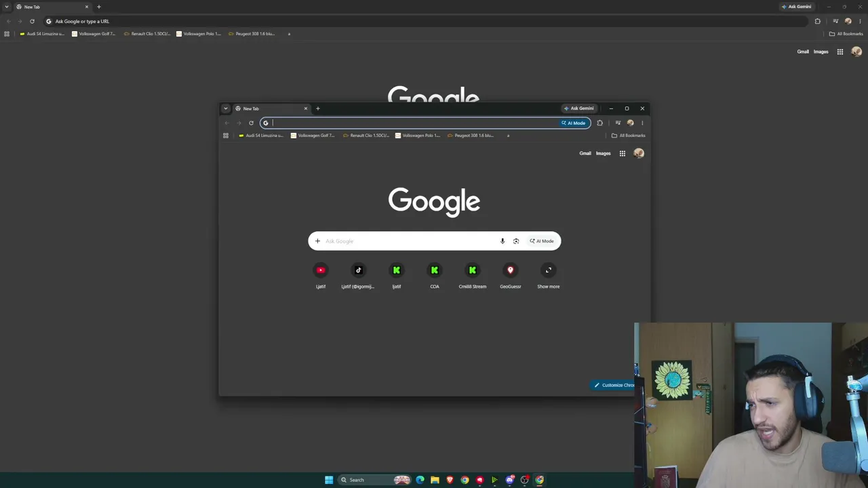This screenshot has height=488, width=868.
Task: Open Volkswagen Golf 7 bookmark in front window
Action: [313, 136]
